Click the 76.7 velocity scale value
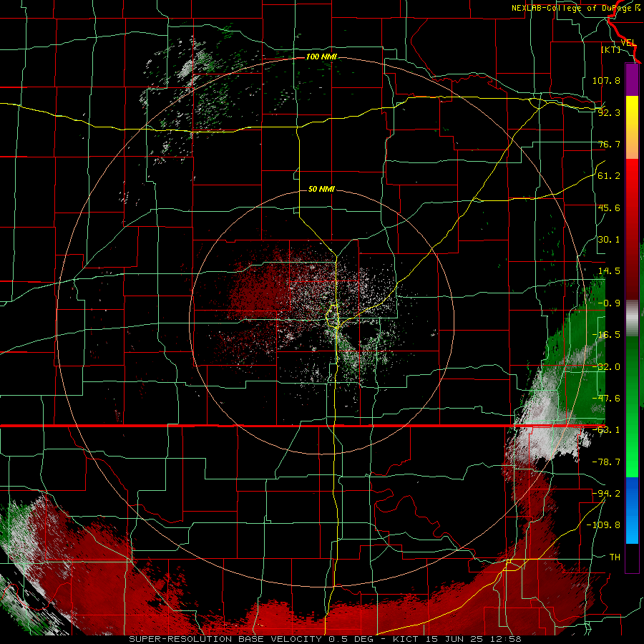The image size is (644, 644). (x=609, y=144)
